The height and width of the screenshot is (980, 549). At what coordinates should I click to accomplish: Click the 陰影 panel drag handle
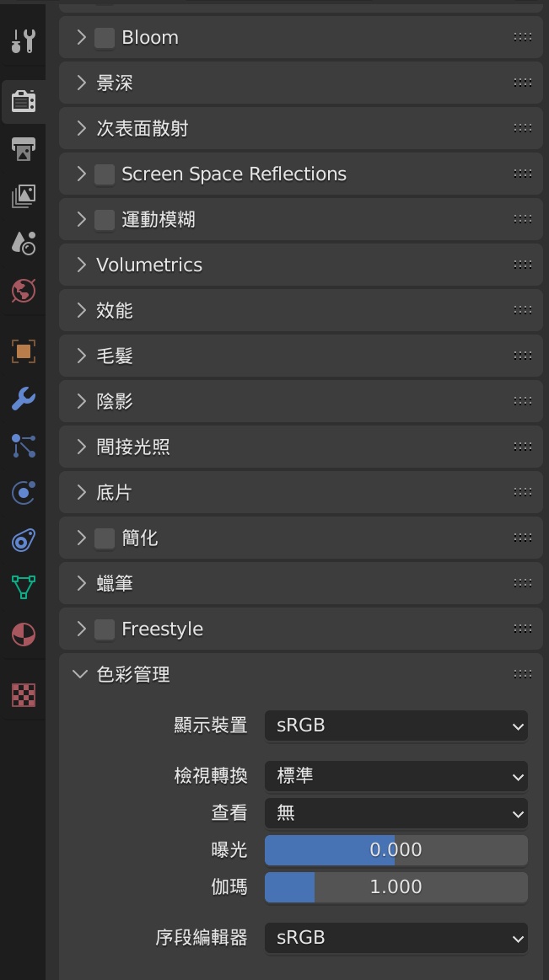click(x=523, y=401)
